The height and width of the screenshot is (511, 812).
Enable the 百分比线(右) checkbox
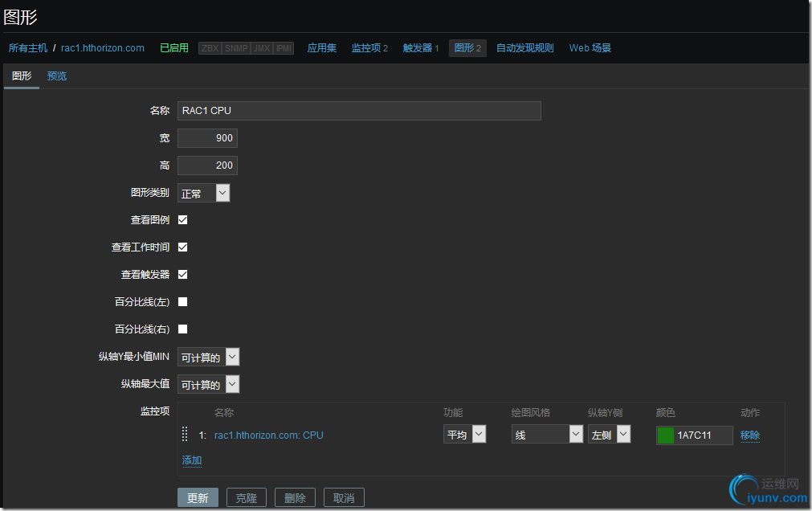click(x=183, y=329)
